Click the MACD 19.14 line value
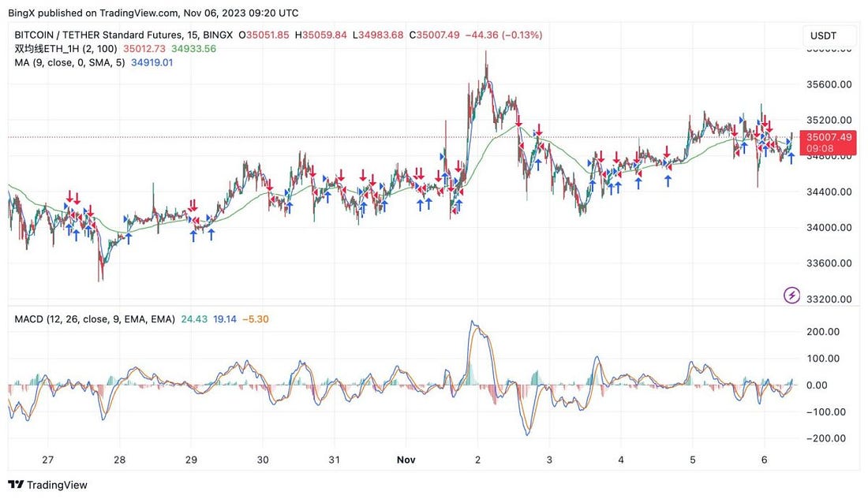 [225, 319]
